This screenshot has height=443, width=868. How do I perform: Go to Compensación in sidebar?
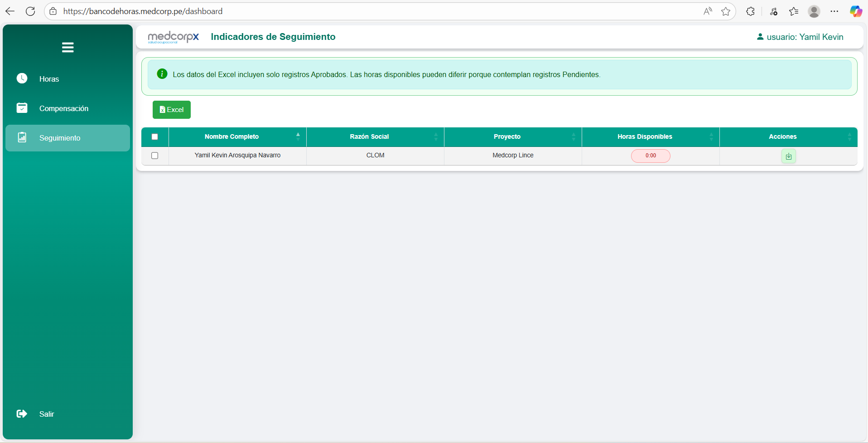pyautogui.click(x=63, y=108)
